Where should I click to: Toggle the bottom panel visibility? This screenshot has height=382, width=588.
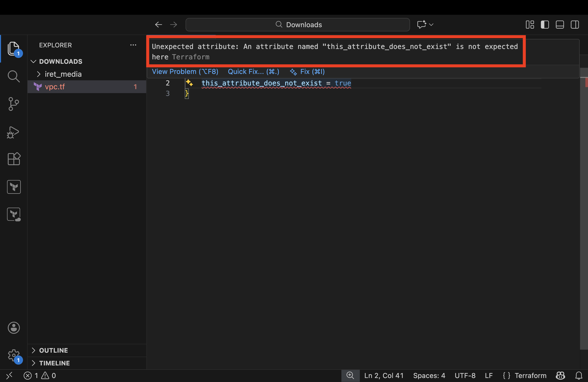tap(560, 25)
